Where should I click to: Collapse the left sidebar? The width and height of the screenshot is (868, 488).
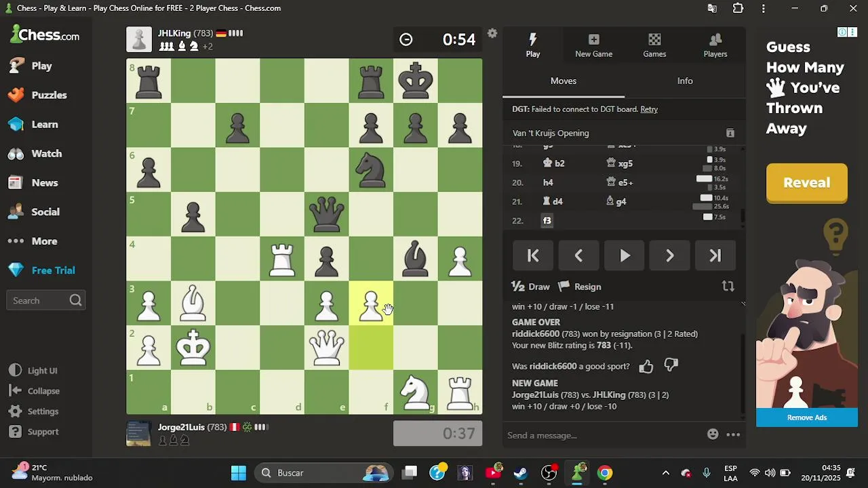(x=35, y=391)
